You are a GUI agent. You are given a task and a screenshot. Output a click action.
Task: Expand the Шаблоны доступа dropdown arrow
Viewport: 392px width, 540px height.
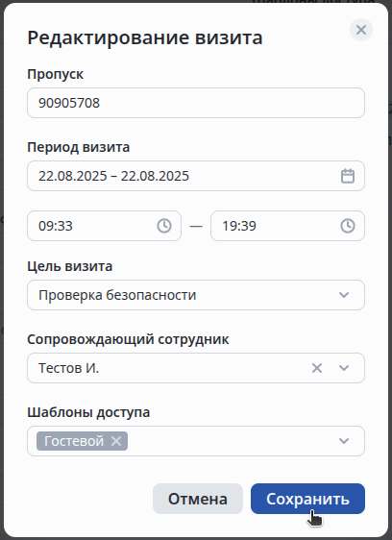tap(344, 441)
